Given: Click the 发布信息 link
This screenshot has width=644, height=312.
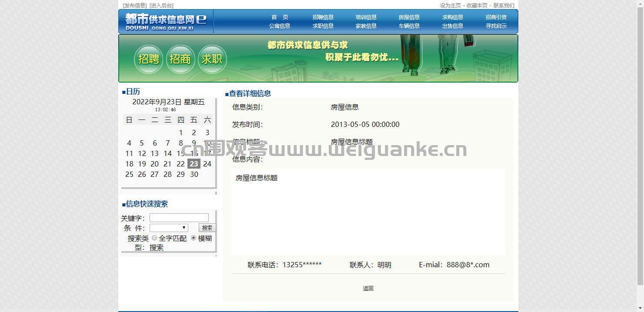Looking at the screenshot, I should point(135,6).
